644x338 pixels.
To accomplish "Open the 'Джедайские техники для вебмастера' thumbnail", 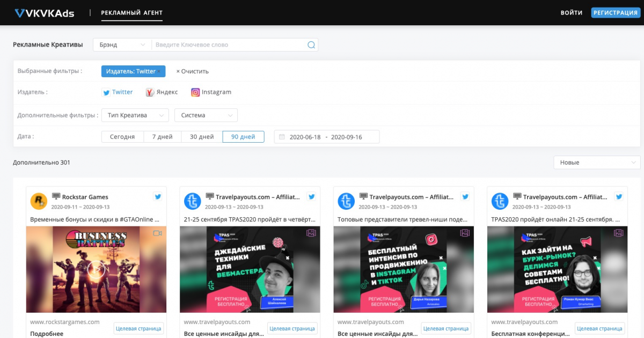I will coord(250,269).
